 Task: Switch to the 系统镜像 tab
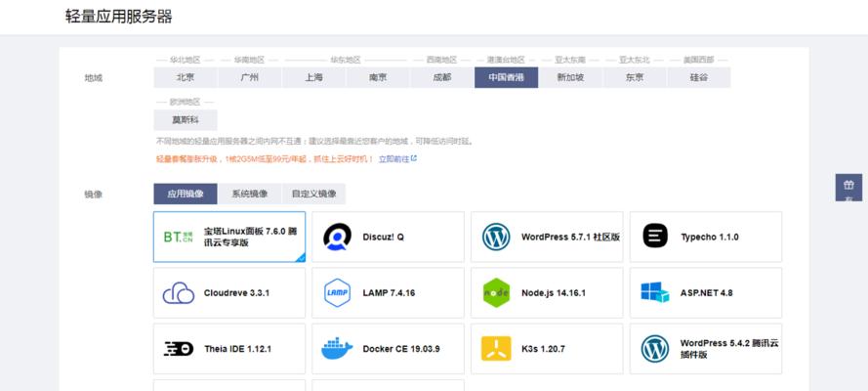click(x=250, y=194)
